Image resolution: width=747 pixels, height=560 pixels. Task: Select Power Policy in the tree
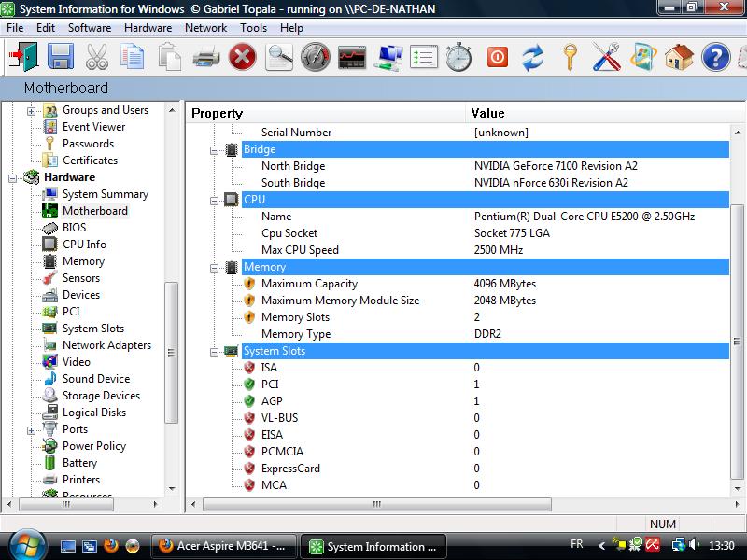(x=94, y=446)
